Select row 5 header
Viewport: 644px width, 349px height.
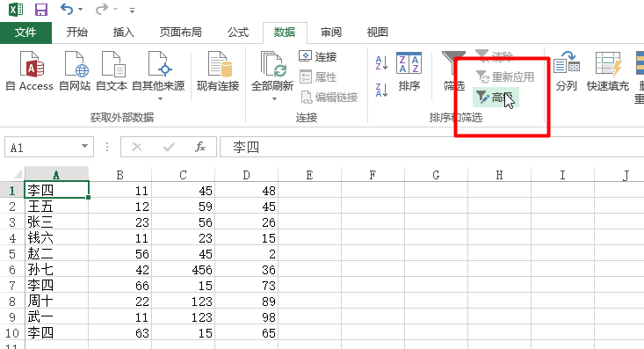click(x=12, y=254)
